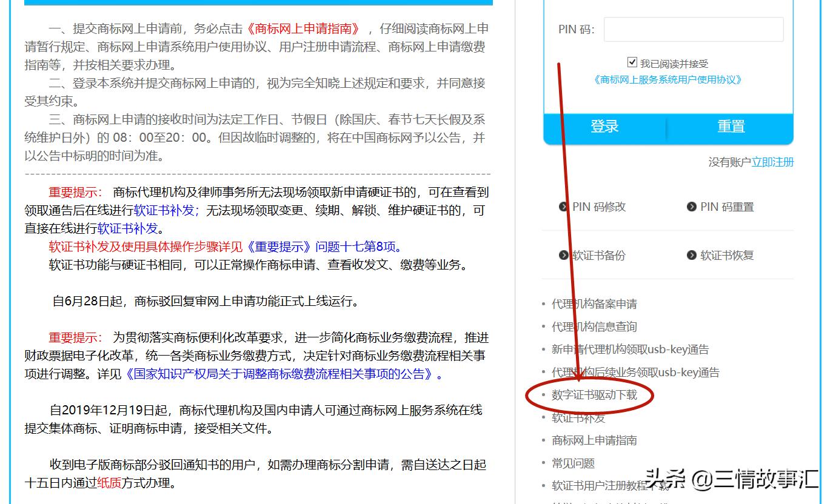Click the arrow icon beside 软证书备份

(x=564, y=255)
